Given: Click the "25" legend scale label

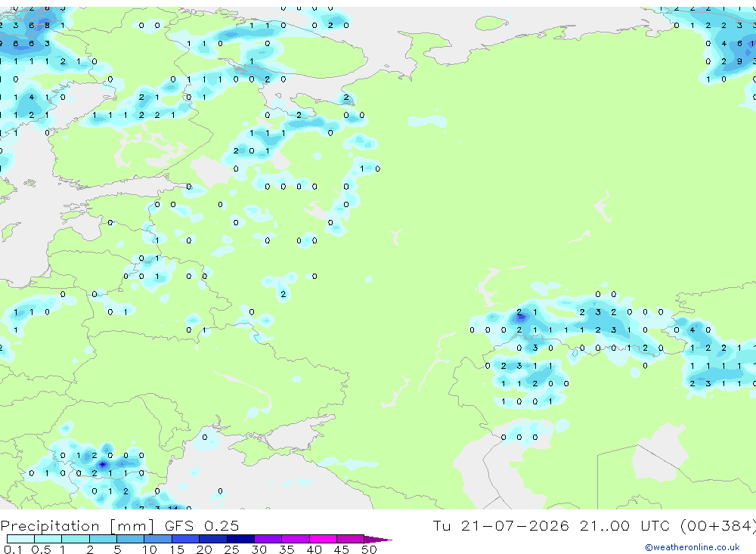Looking at the screenshot, I should pyautogui.click(x=231, y=549).
